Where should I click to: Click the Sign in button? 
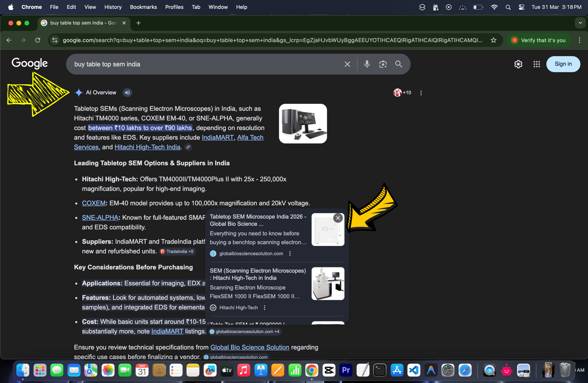(563, 64)
